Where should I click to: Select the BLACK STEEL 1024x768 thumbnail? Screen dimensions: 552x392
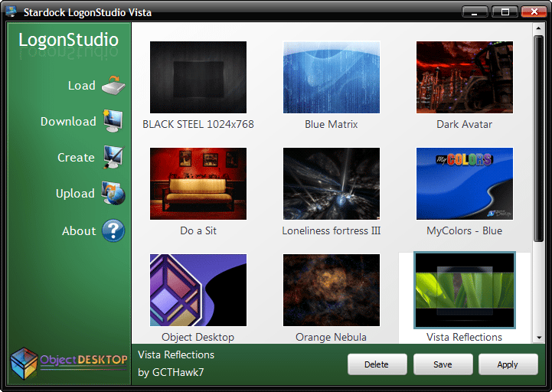point(198,77)
